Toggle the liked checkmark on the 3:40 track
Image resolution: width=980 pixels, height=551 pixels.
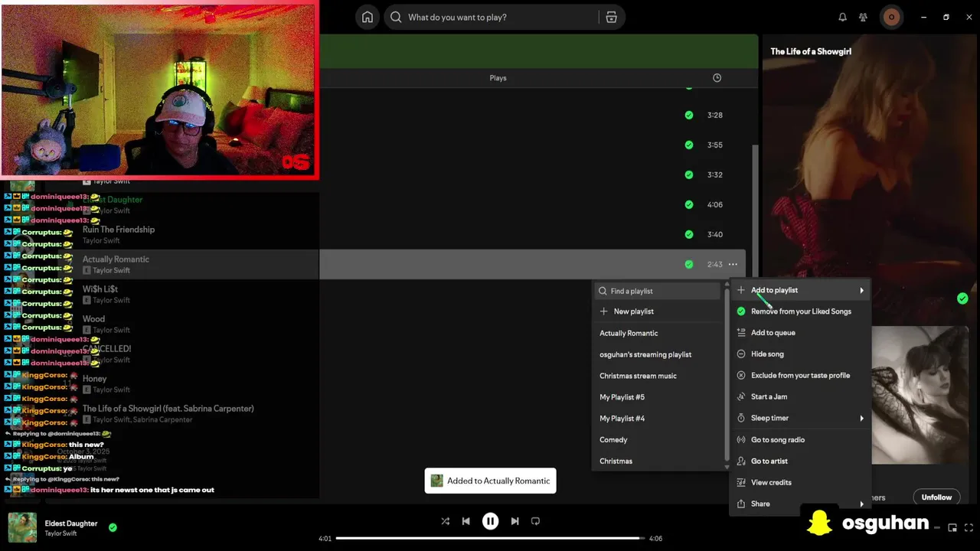click(689, 234)
